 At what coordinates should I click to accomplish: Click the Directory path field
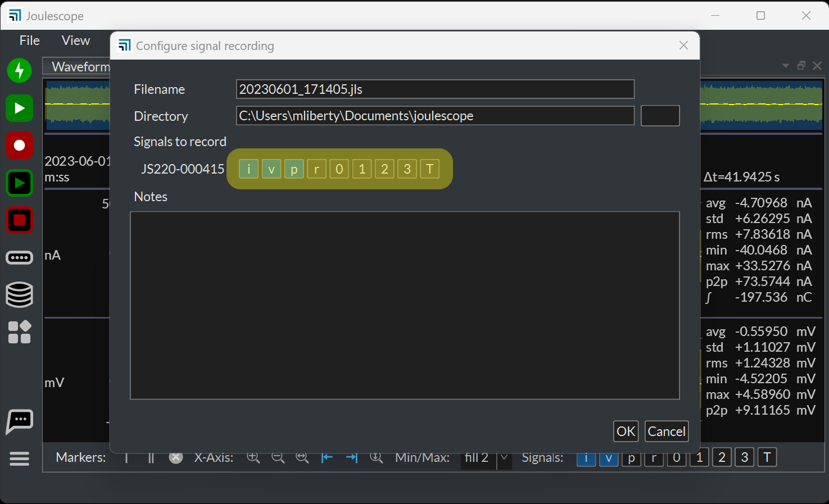coord(435,116)
